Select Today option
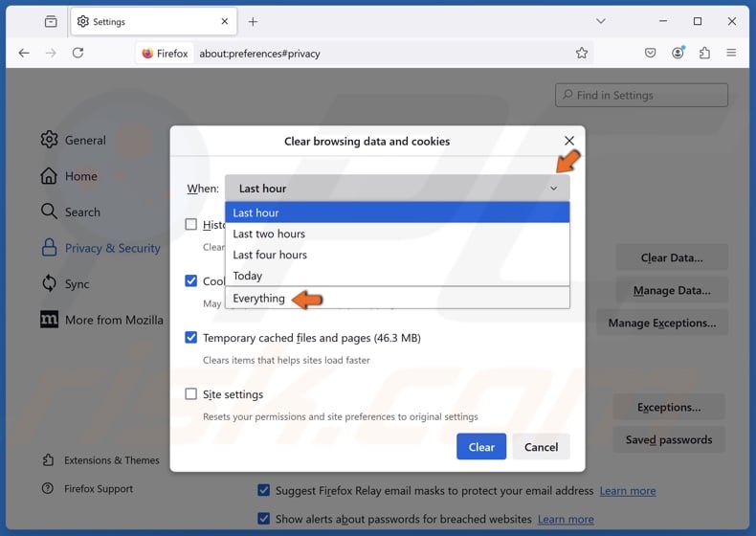Image resolution: width=756 pixels, height=536 pixels. tap(397, 276)
